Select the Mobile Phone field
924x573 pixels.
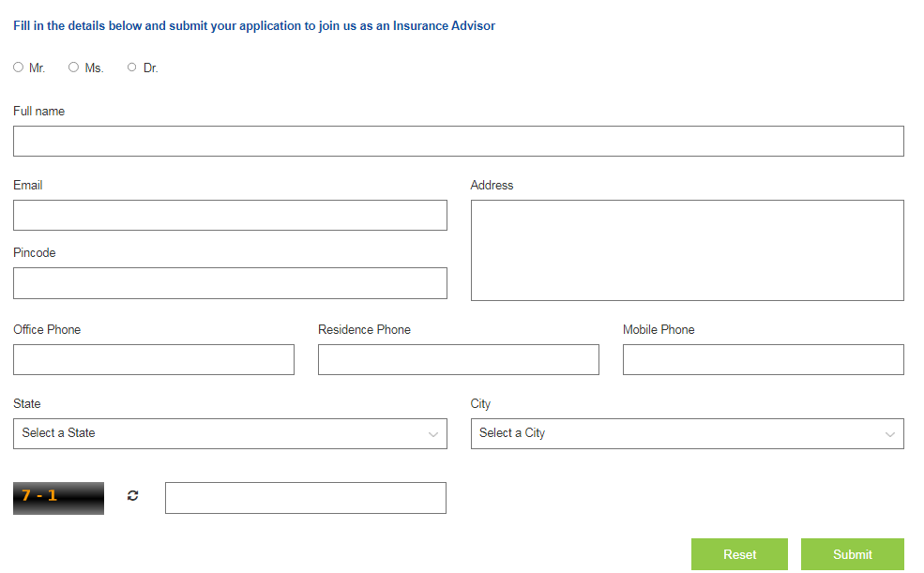pyautogui.click(x=763, y=360)
